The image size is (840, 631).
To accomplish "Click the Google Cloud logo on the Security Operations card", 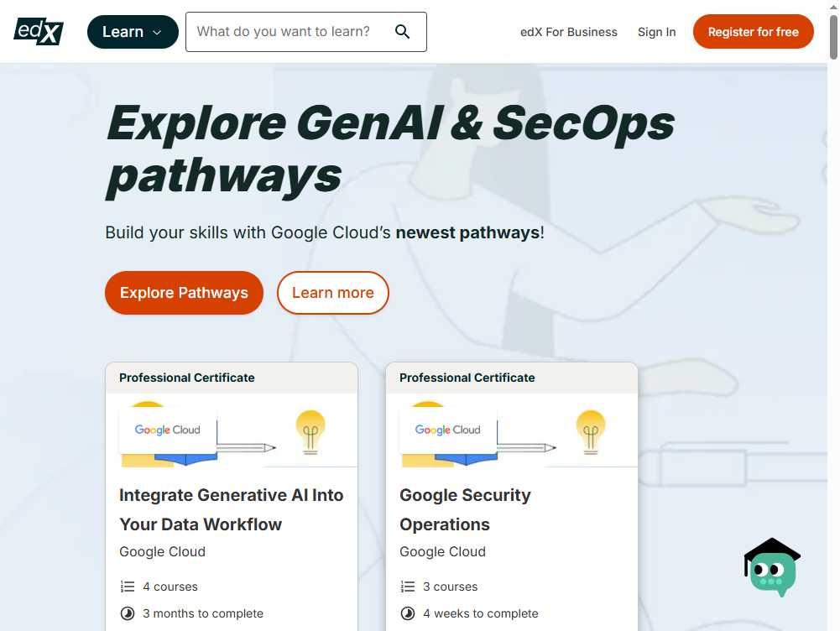I will (x=446, y=430).
